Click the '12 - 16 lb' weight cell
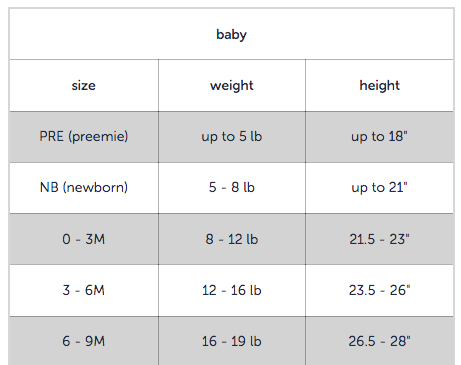The height and width of the screenshot is (365, 461). point(232,290)
